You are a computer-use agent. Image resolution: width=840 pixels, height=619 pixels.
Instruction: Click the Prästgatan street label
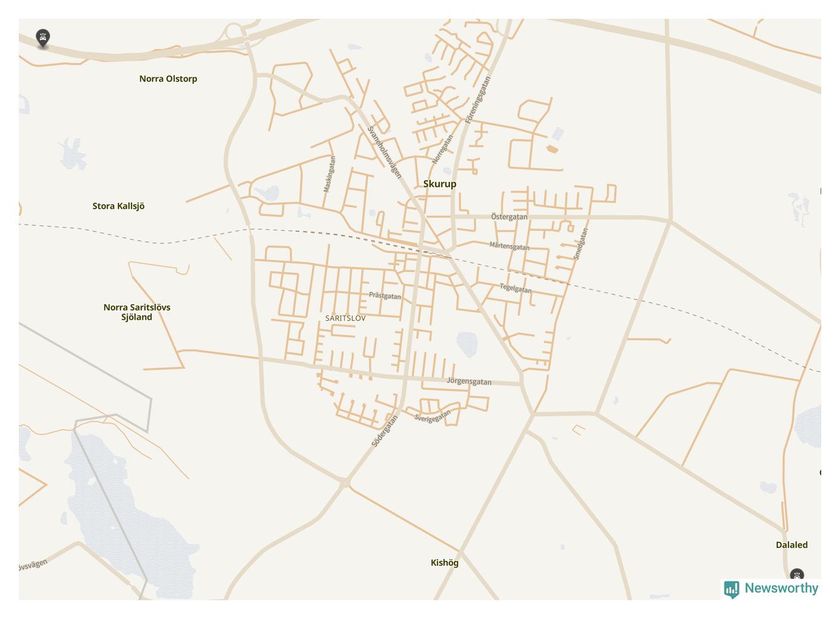coord(385,295)
